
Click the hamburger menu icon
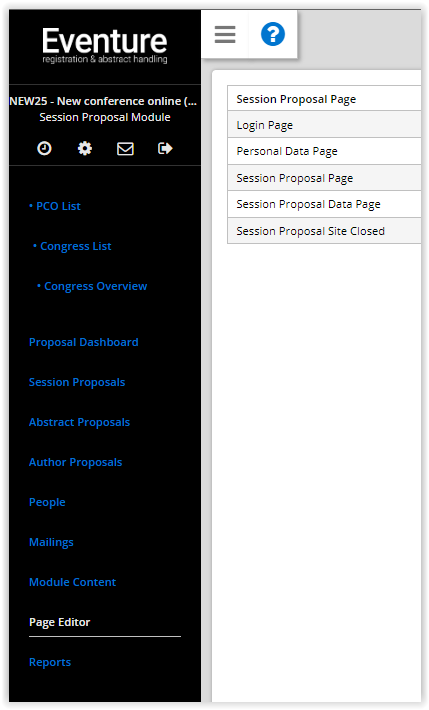[x=225, y=34]
